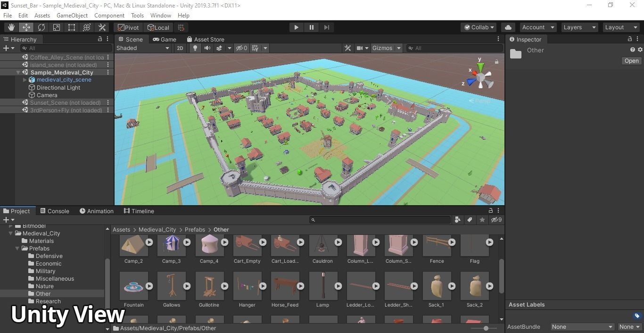Open the Shaded draw mode dropdown
This screenshot has width=644, height=333.
pyautogui.click(x=143, y=48)
